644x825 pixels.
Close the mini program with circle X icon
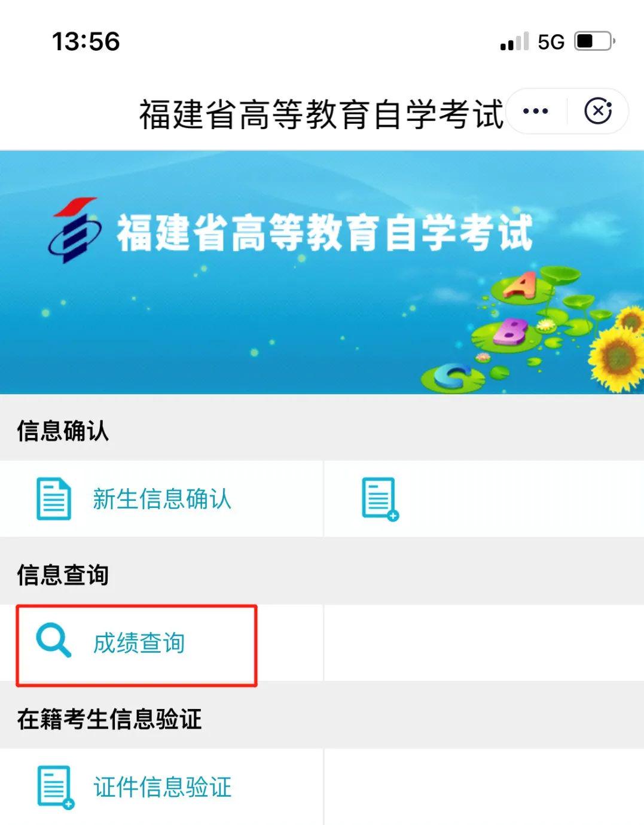[598, 111]
